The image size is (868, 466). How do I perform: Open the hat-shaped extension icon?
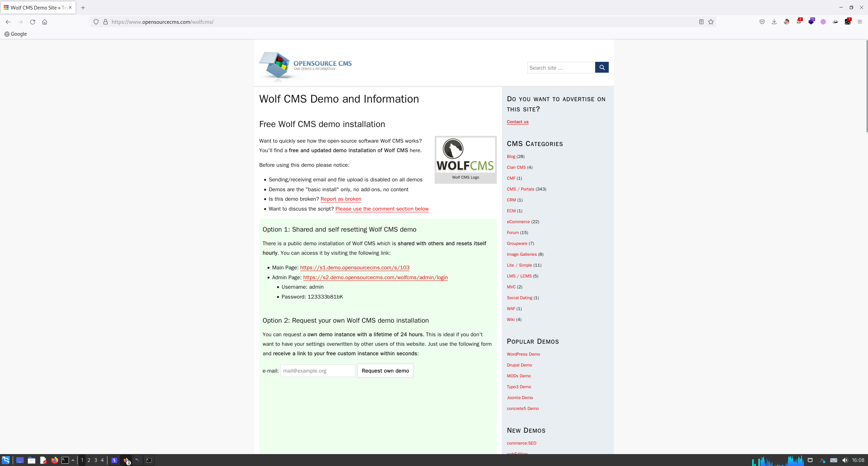(x=835, y=22)
